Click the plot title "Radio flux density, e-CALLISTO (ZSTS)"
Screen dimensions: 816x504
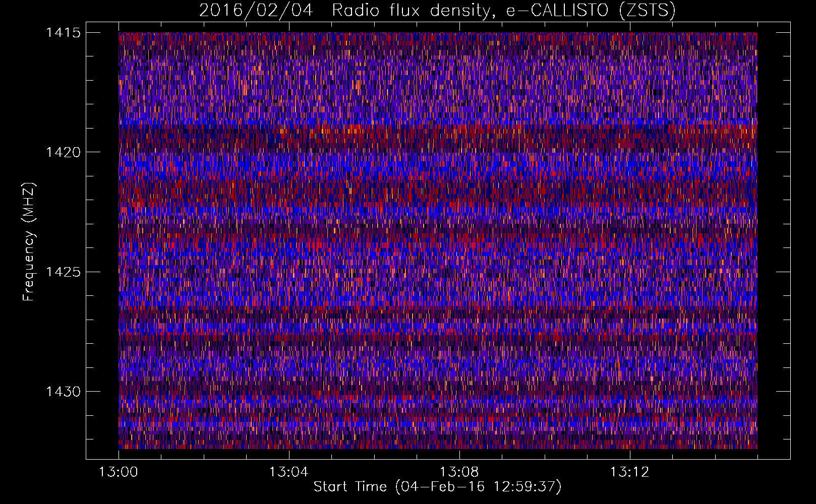coord(503,11)
